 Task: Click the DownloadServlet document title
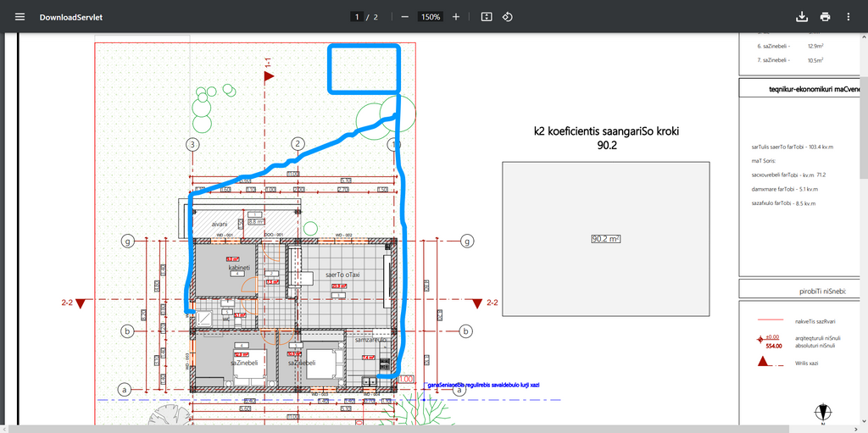71,17
